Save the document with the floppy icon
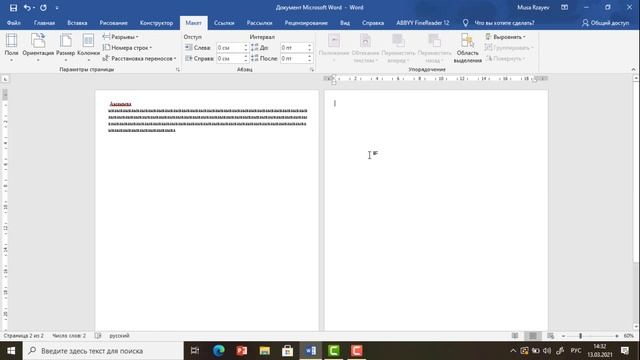Viewport: 640px width, 360px height. (13, 7)
